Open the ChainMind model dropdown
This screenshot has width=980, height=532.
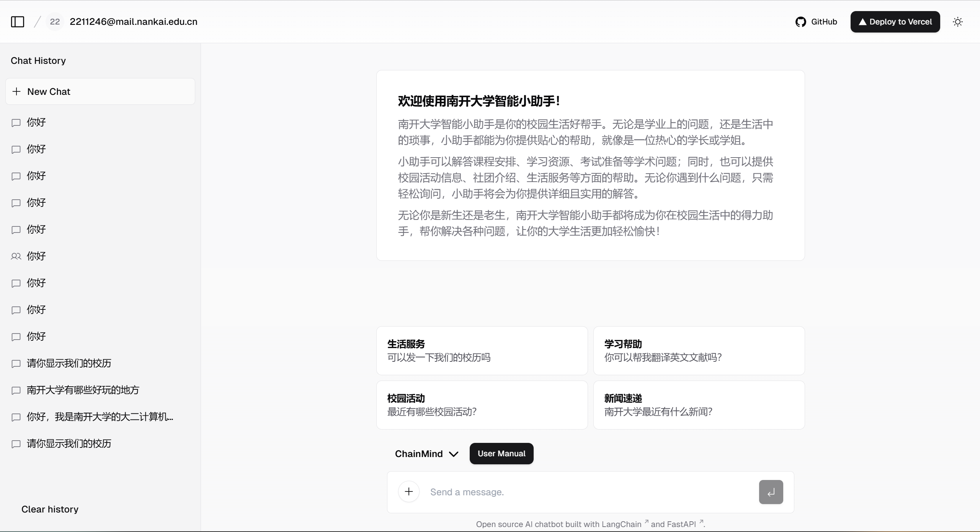pos(426,454)
